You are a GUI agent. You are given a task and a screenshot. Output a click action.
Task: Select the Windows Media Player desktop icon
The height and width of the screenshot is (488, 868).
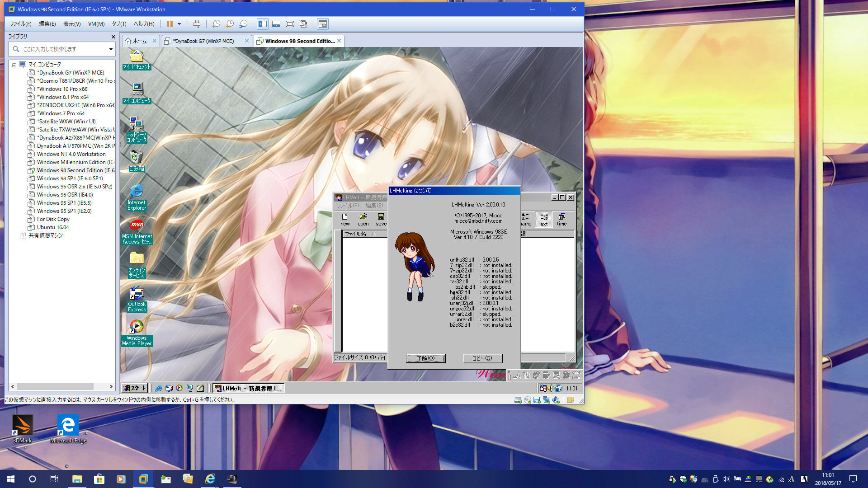137,333
